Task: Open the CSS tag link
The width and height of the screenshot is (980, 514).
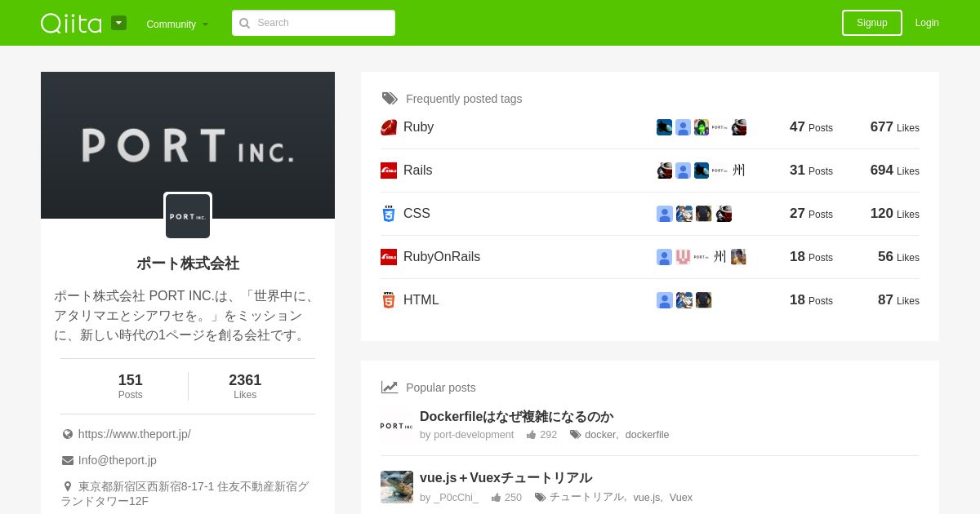Action: coord(416,214)
